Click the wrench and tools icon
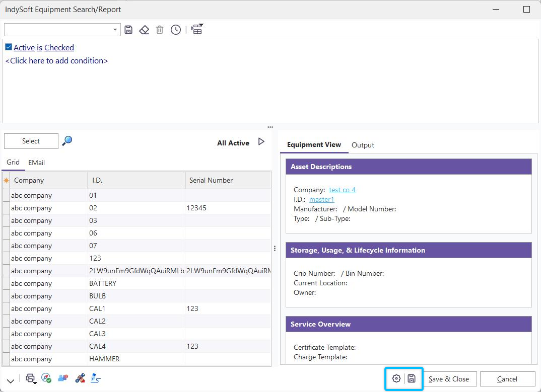541x392 pixels. pyautogui.click(x=80, y=378)
